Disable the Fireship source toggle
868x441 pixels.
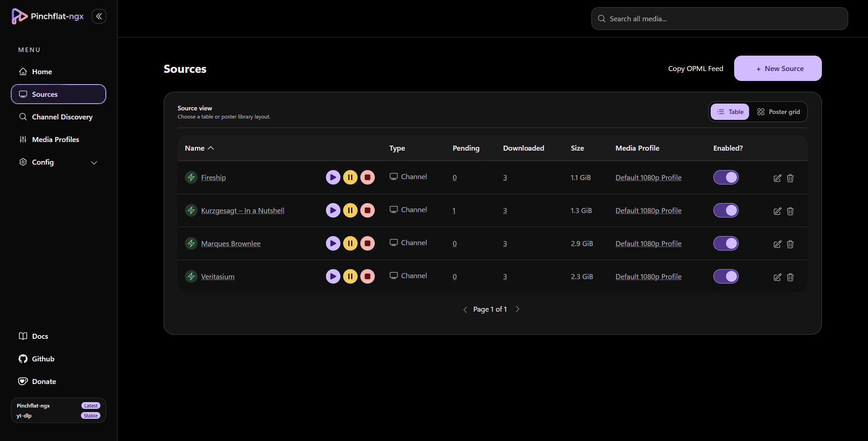coord(726,177)
